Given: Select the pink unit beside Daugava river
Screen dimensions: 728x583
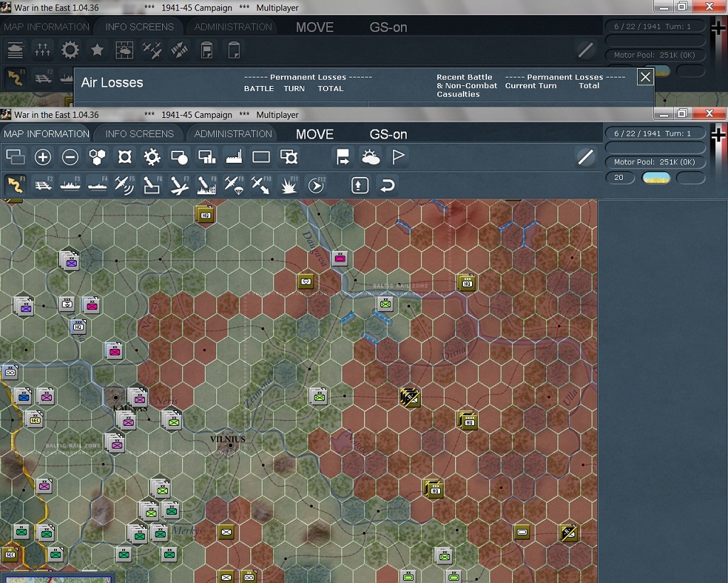Looking at the screenshot, I should pyautogui.click(x=341, y=258).
